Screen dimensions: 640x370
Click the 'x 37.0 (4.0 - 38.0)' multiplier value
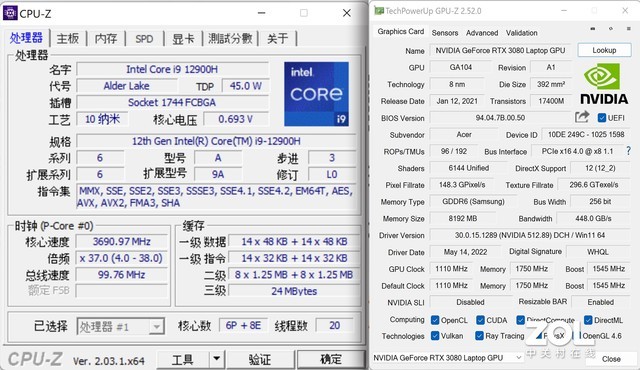point(122,258)
